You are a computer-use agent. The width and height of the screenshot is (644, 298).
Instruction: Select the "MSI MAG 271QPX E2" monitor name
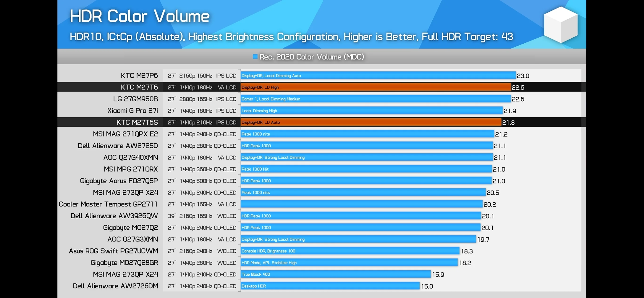pos(125,134)
